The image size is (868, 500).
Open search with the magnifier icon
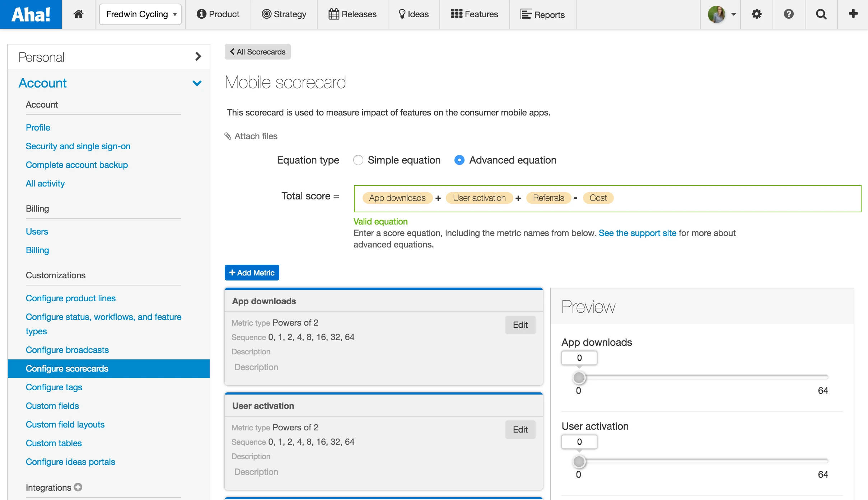click(x=821, y=14)
